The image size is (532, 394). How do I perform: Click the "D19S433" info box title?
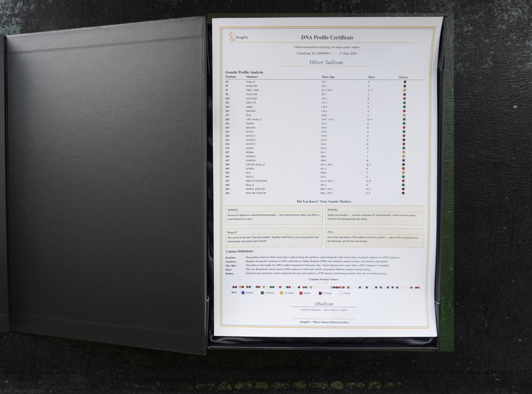(x=233, y=209)
